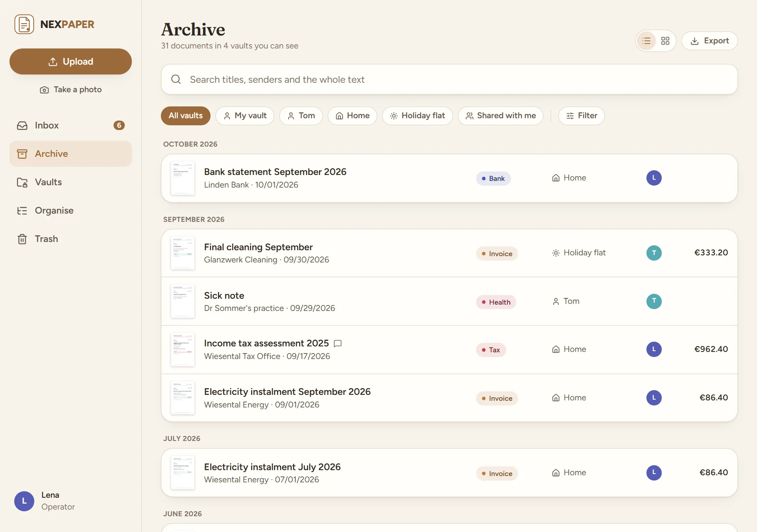The height and width of the screenshot is (532, 757).
Task: Click Tom vault label on Sick note
Action: tap(566, 301)
